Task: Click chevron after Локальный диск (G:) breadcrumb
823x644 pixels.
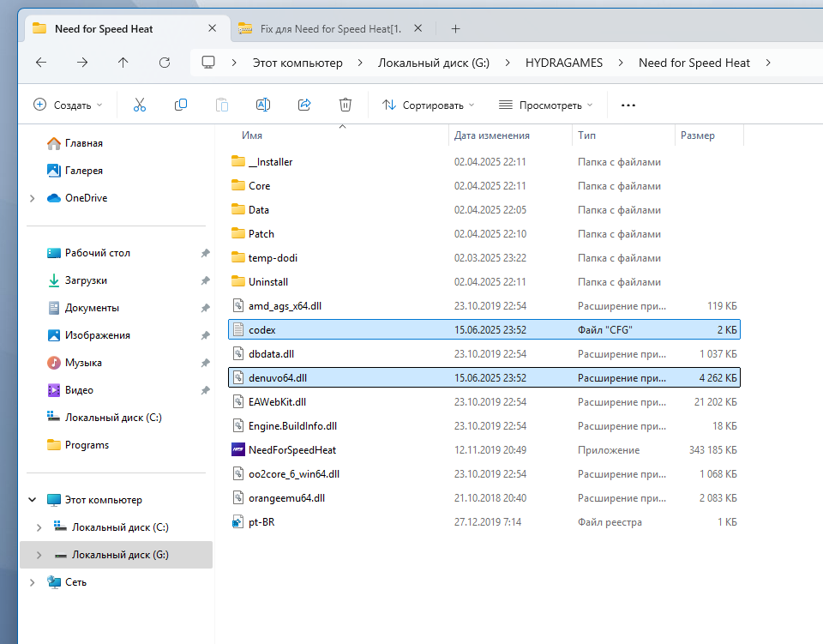Action: pyautogui.click(x=507, y=63)
